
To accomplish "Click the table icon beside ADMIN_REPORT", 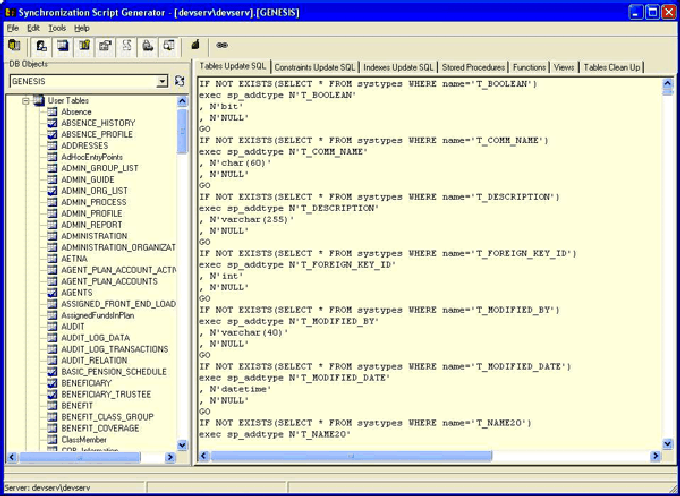I will tap(52, 225).
